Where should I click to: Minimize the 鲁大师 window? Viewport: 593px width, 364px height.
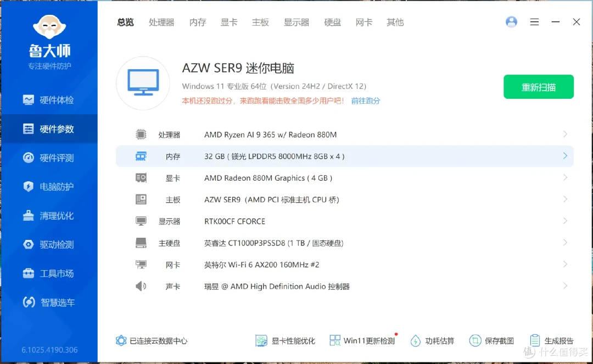[555, 22]
